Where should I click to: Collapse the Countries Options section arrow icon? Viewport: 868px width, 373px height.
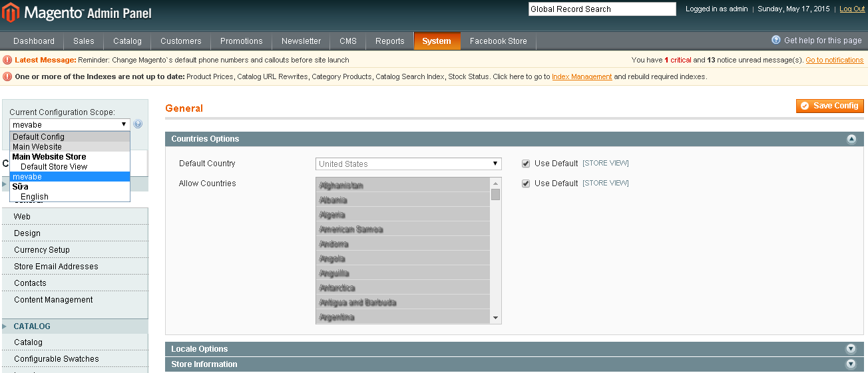click(851, 139)
